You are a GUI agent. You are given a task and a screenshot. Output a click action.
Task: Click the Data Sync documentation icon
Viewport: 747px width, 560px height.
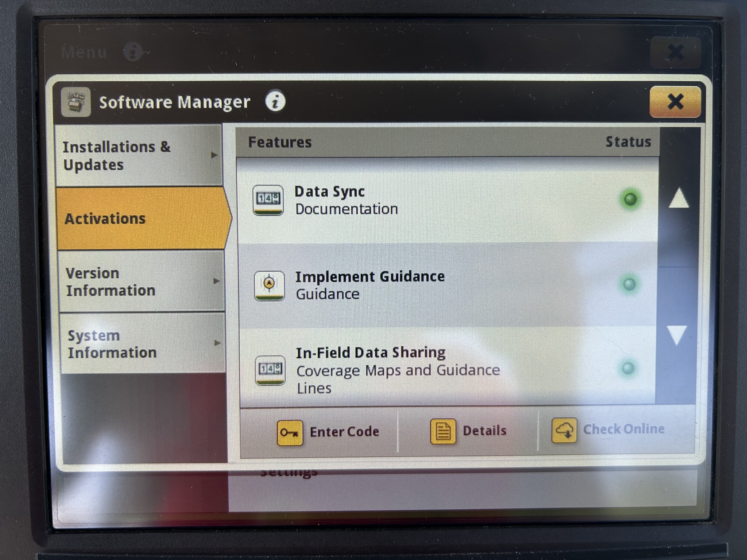tap(268, 200)
